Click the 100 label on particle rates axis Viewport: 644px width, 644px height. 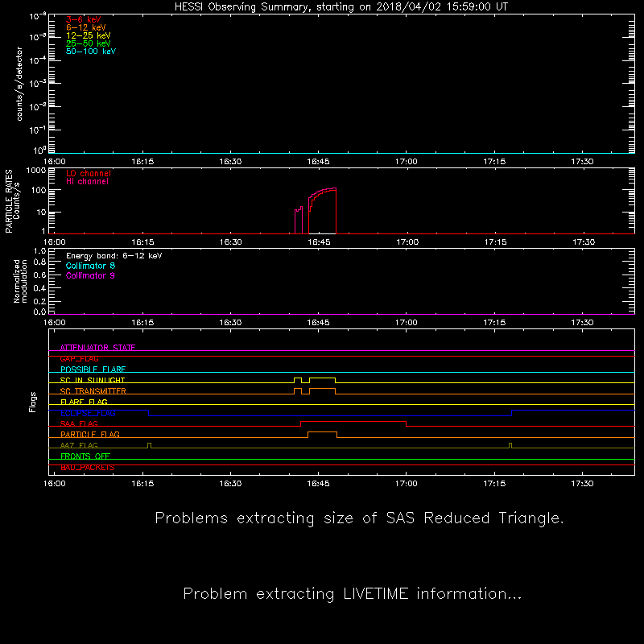point(39,191)
